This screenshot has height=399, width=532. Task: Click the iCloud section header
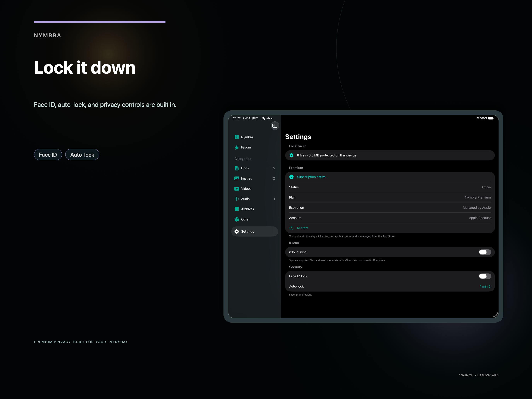tap(294, 243)
